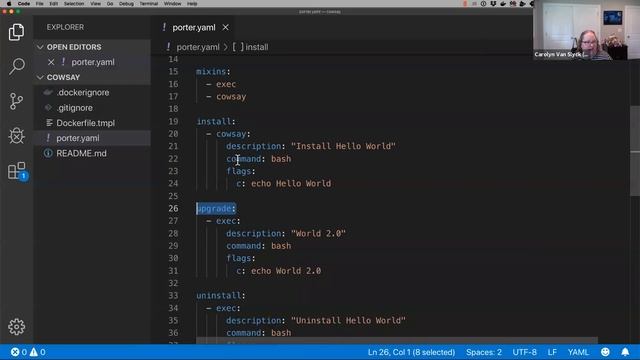The width and height of the screenshot is (640, 360).
Task: Change encoding via UTF-8 status item
Action: 524,352
